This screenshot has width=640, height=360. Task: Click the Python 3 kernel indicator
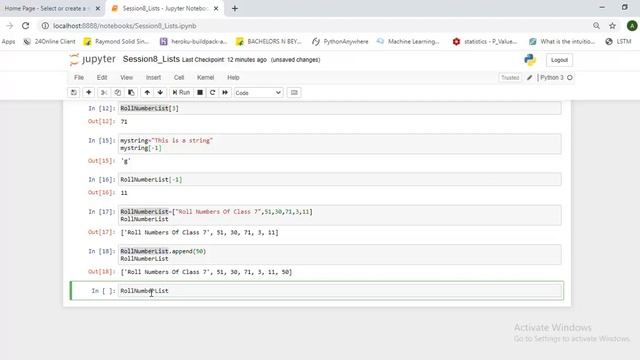[556, 78]
